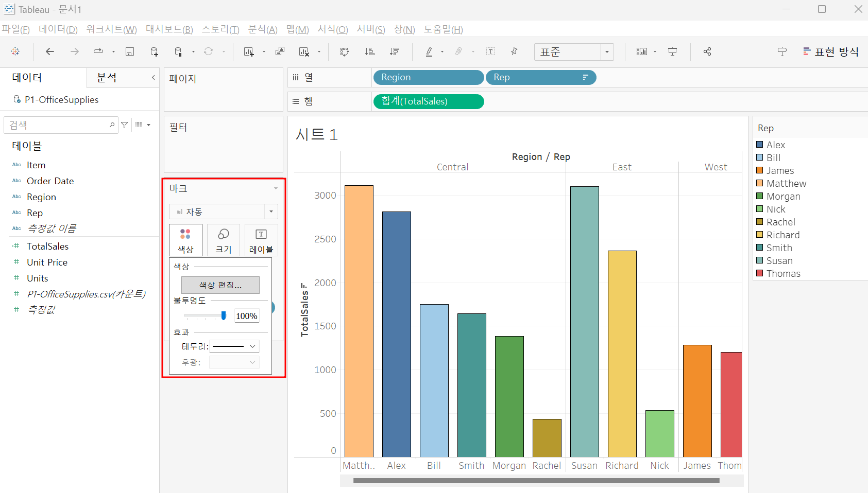Screen dimensions: 868x493
Task: Pause auto updates data source icon
Action: [178, 51]
